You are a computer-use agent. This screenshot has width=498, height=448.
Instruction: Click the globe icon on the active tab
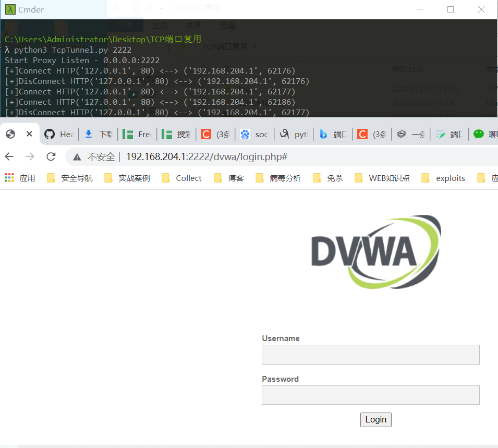coord(10,134)
